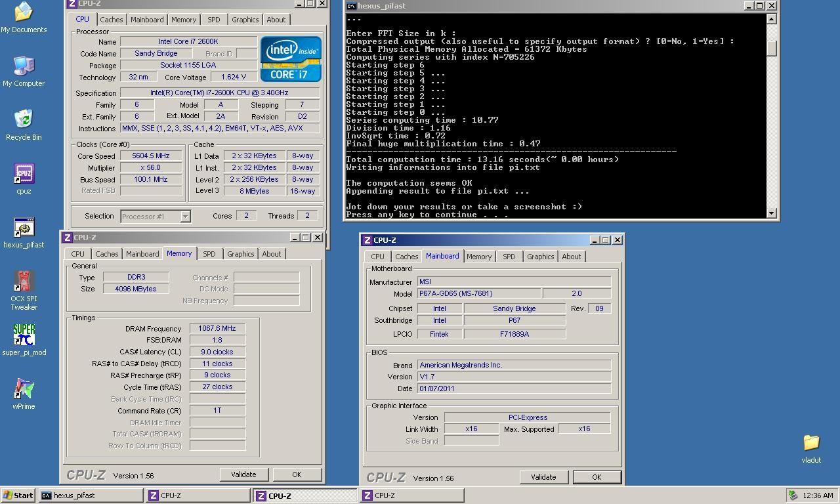
Task: Launch hexus_pifast desktop icon
Action: pos(24,233)
